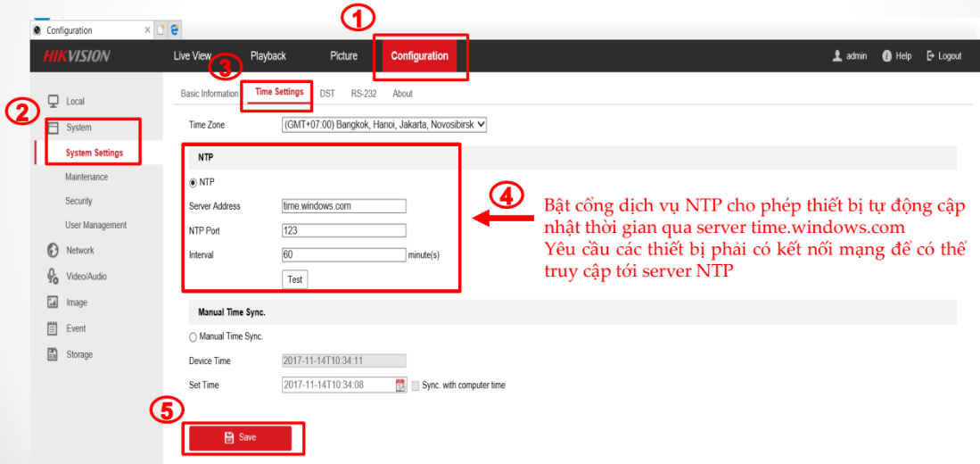Click Logout in the top bar
The image size is (980, 464).
point(944,56)
